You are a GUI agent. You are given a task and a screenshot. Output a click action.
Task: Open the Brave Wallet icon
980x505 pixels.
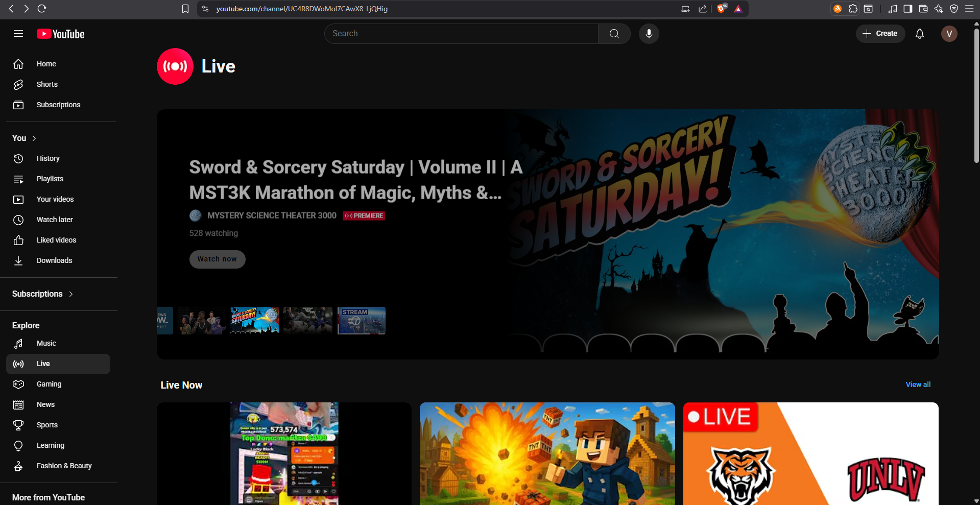pyautogui.click(x=923, y=9)
